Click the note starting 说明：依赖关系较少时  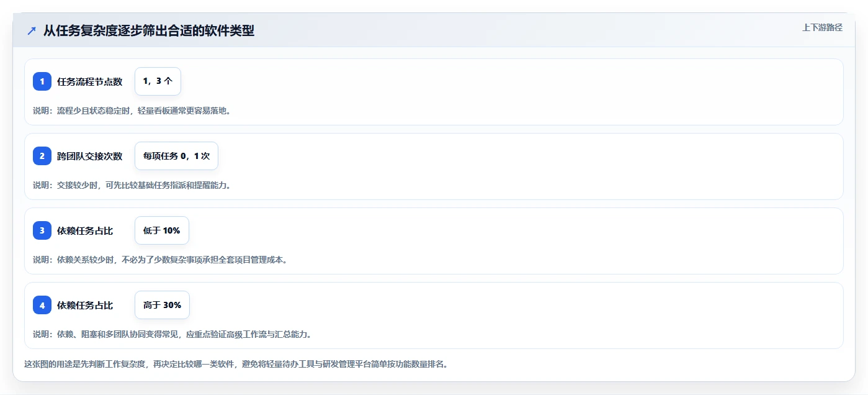(x=160, y=260)
